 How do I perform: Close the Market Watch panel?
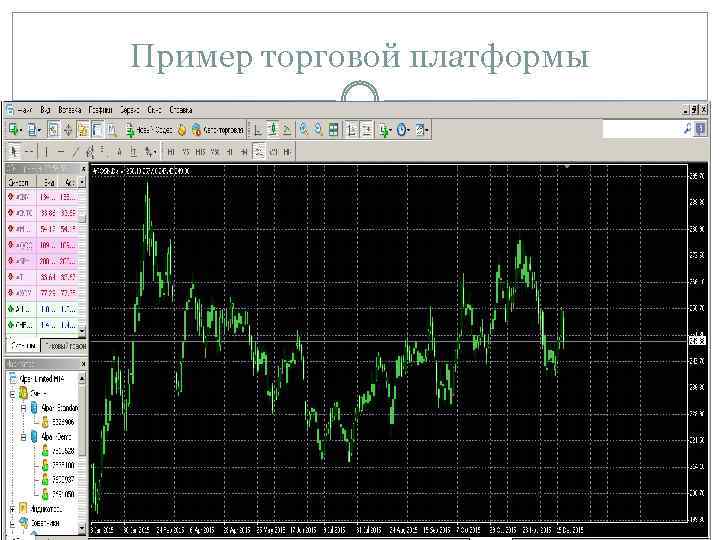[83, 169]
